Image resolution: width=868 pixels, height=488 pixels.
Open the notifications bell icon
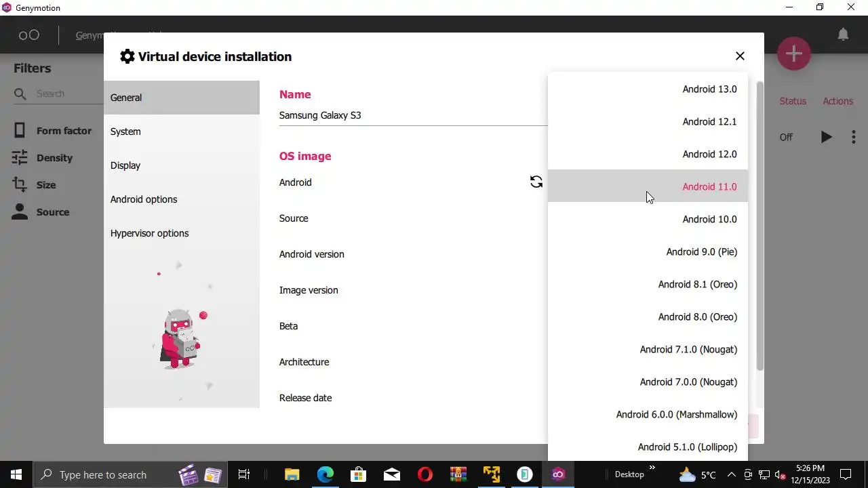[843, 35]
